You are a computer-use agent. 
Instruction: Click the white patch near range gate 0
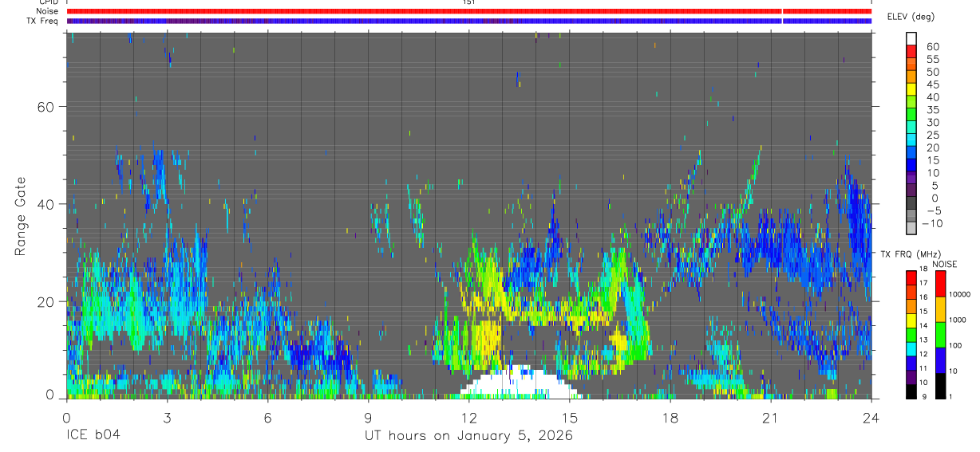(x=519, y=383)
